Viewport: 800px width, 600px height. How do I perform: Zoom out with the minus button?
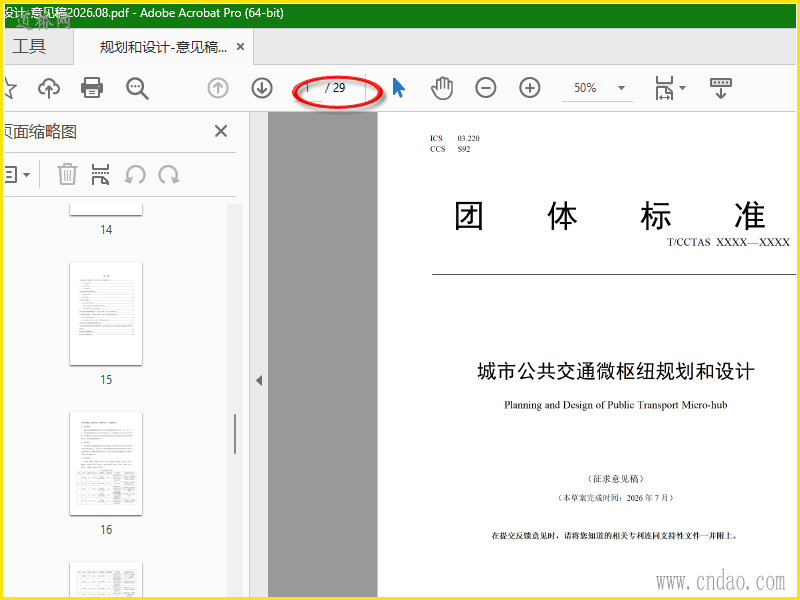point(486,88)
